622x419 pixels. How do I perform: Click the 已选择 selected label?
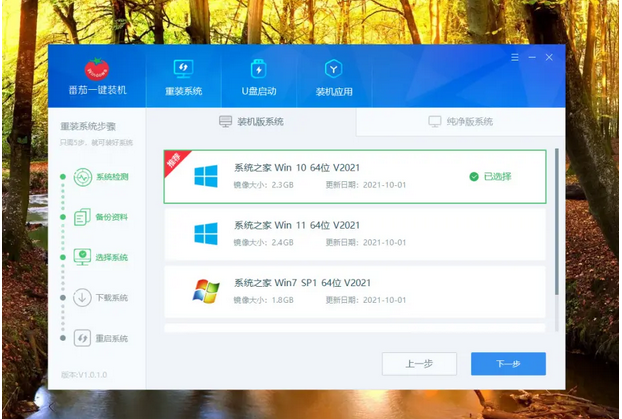(x=497, y=177)
